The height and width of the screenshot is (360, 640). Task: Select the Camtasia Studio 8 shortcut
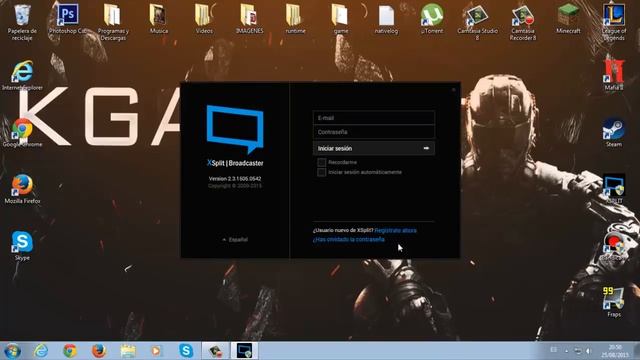point(477,22)
